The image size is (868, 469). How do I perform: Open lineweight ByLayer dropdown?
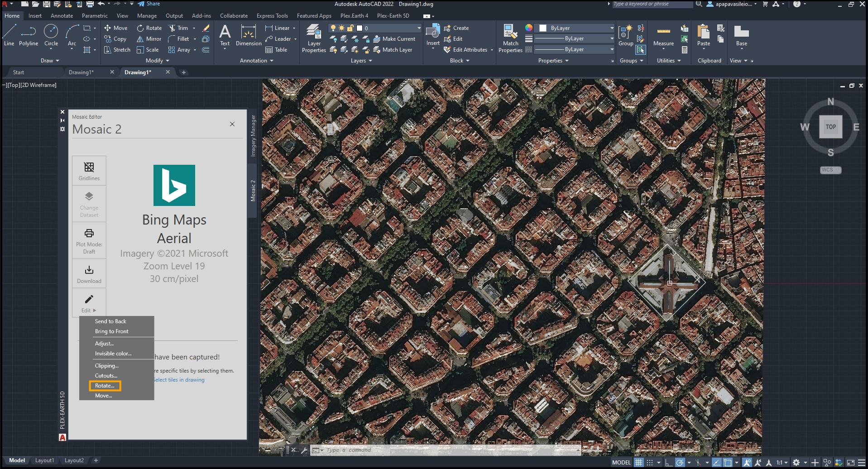pos(575,39)
